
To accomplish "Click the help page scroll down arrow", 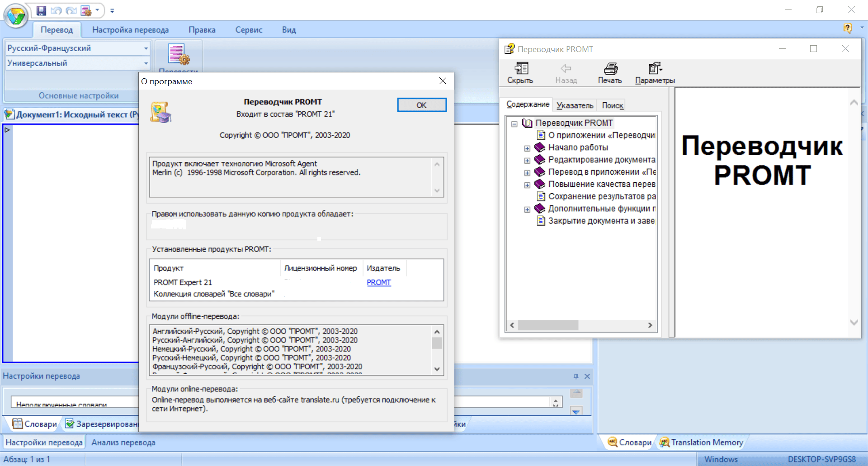I will pyautogui.click(x=854, y=323).
